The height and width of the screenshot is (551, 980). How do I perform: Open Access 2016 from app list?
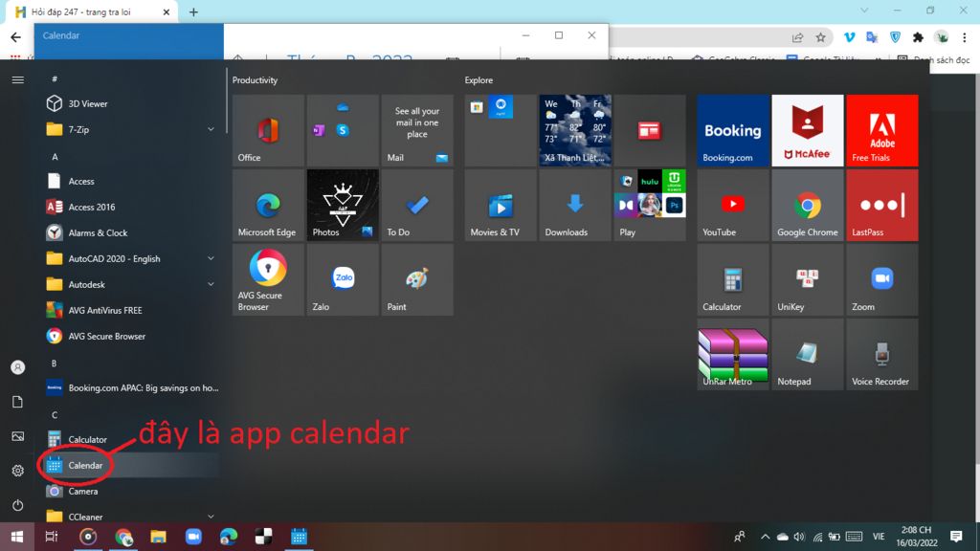(x=130, y=207)
